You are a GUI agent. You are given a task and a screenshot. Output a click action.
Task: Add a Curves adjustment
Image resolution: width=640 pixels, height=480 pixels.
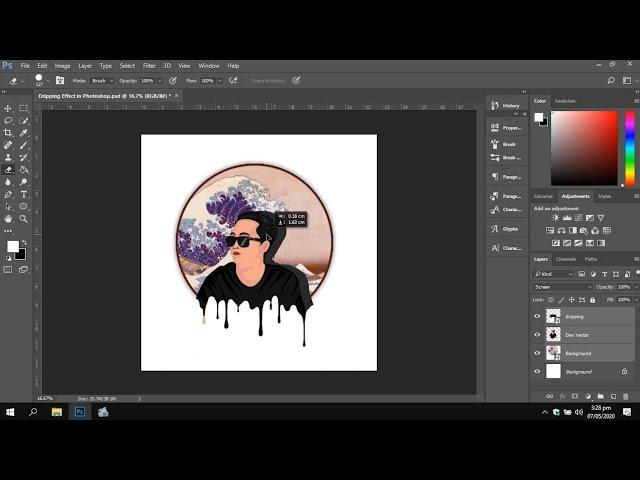coord(578,218)
